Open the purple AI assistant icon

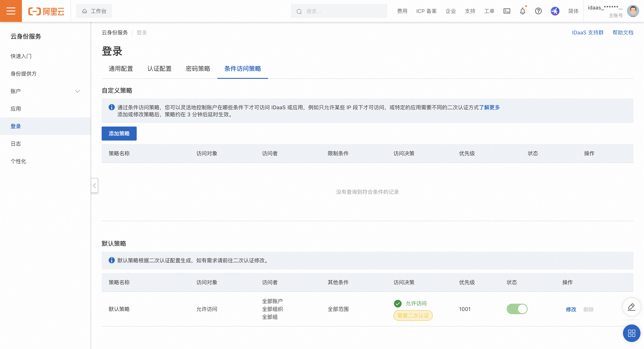555,11
